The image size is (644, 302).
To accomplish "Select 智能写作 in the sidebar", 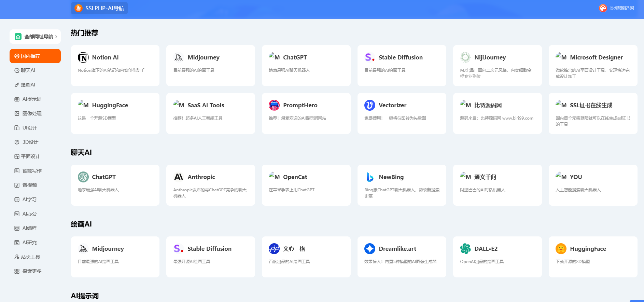I will point(35,171).
